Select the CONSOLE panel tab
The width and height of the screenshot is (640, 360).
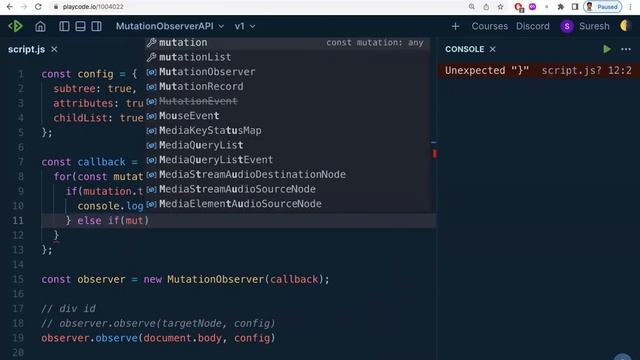pos(464,49)
